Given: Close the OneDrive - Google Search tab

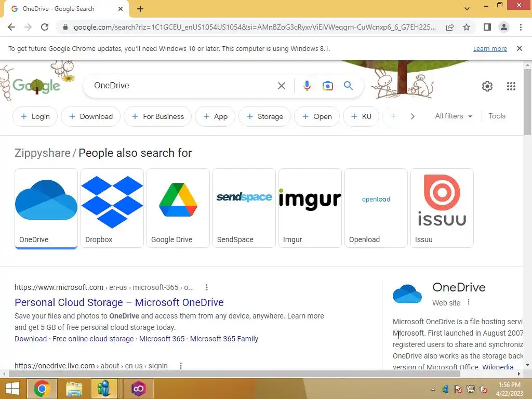Looking at the screenshot, I should click(121, 9).
